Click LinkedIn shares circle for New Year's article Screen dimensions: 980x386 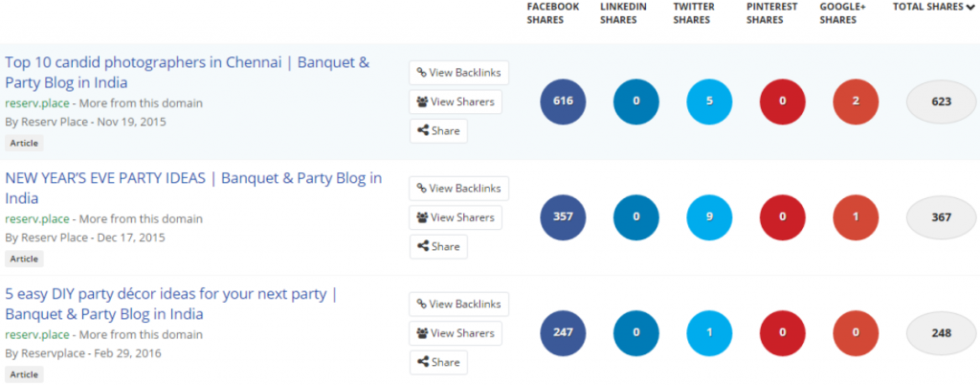coord(636,217)
